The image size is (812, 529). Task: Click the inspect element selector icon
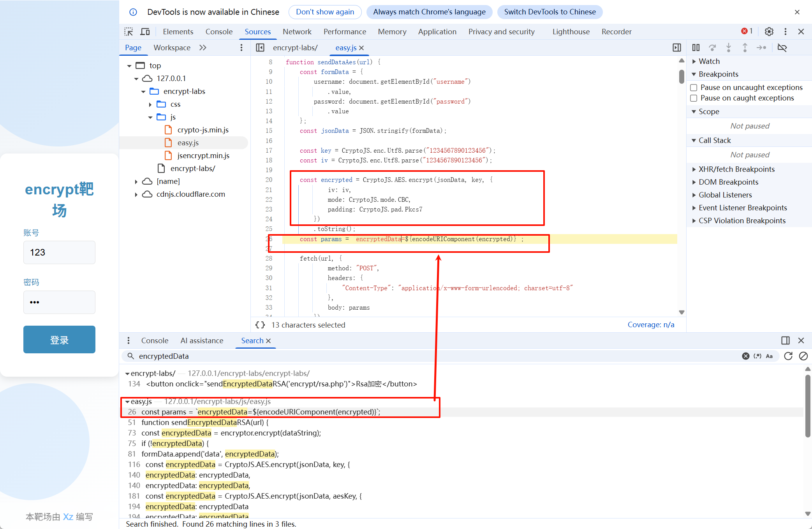[x=129, y=32]
